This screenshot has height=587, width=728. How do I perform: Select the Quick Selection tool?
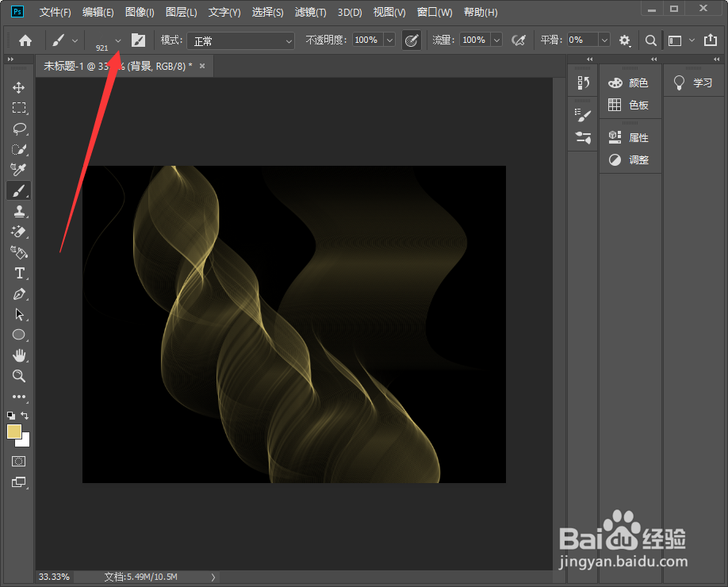tap(18, 149)
